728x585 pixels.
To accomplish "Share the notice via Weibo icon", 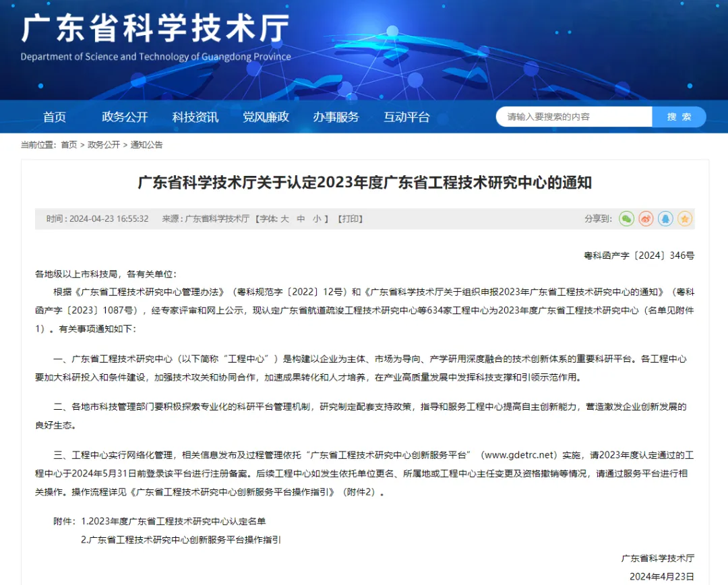I will (x=646, y=218).
